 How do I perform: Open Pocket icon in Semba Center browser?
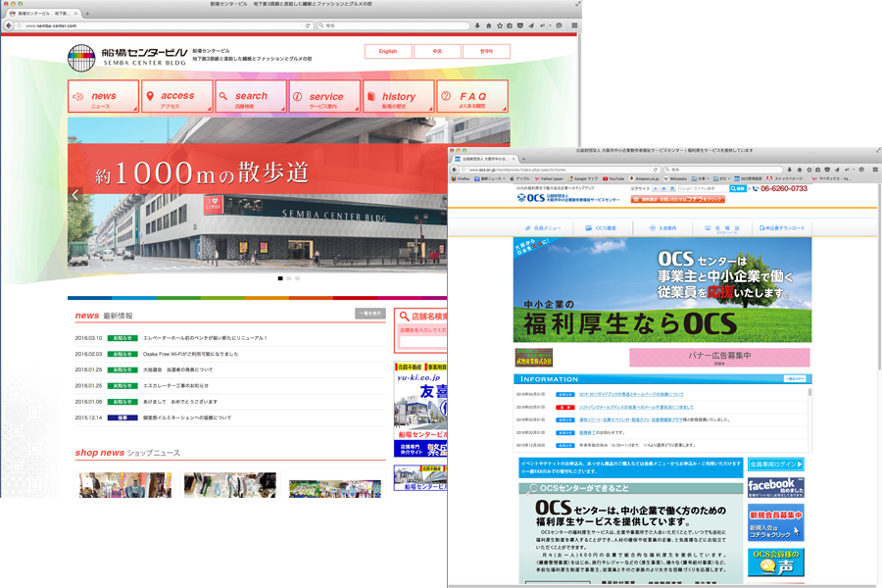pyautogui.click(x=520, y=25)
